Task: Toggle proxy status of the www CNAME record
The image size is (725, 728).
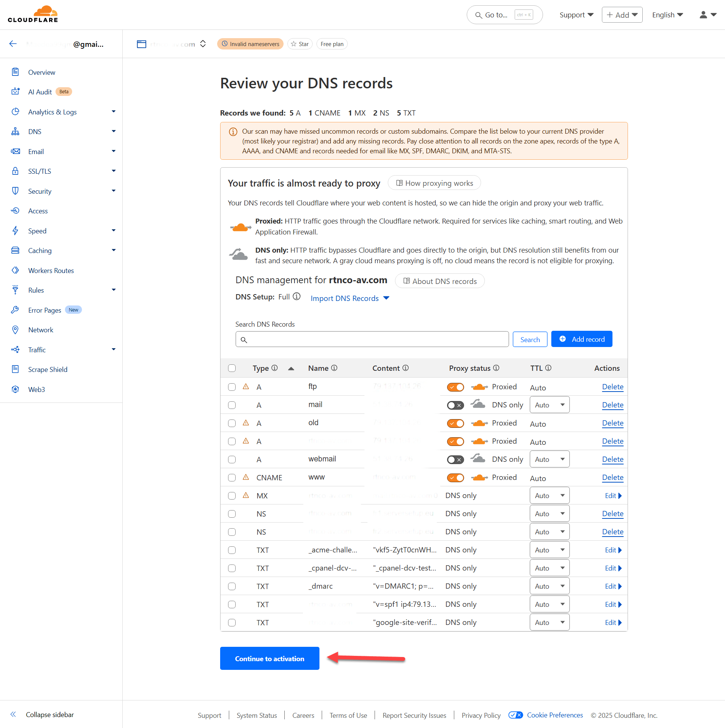Action: 455,478
